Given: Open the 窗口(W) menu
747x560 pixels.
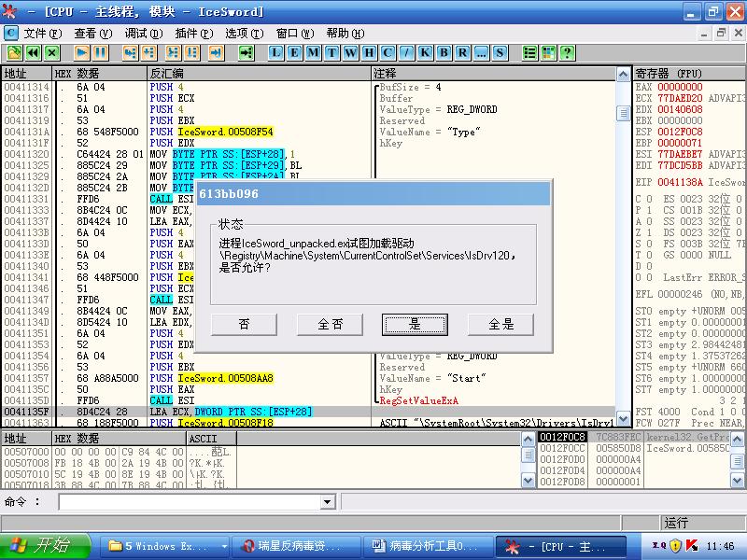Looking at the screenshot, I should coord(295,34).
